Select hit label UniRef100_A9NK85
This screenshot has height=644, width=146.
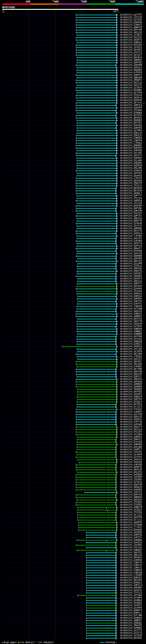tap(131, 444)
